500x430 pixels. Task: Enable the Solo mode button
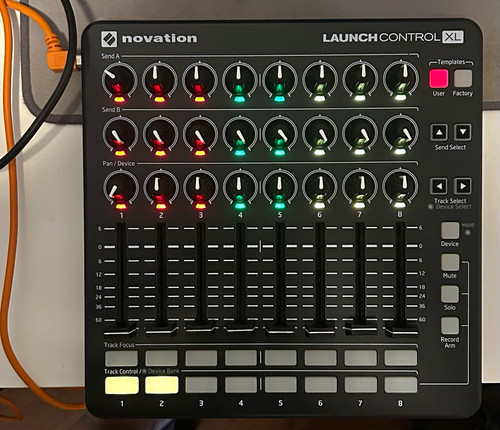pyautogui.click(x=450, y=294)
